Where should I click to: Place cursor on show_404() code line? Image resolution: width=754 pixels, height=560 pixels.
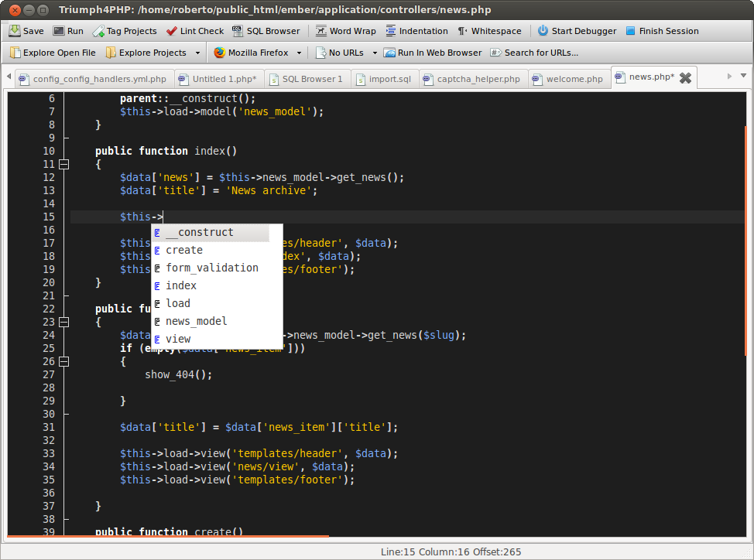(178, 374)
